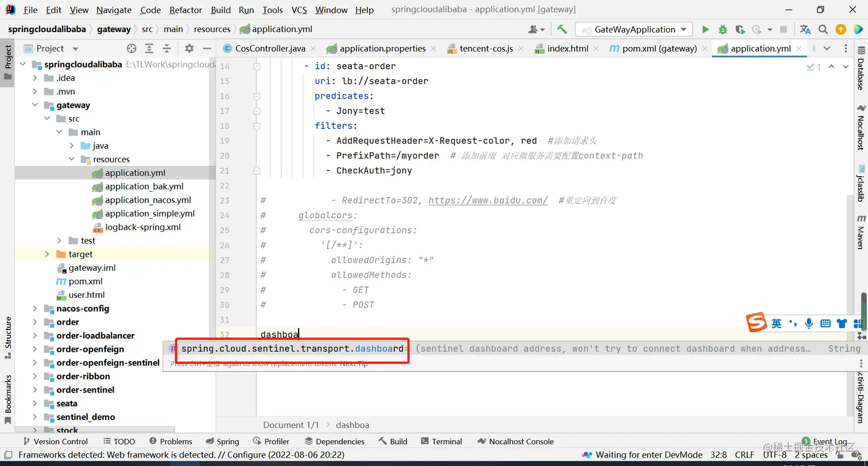Image resolution: width=868 pixels, height=466 pixels.
Task: Open the Sogou skin shirt icon
Action: coord(842,323)
